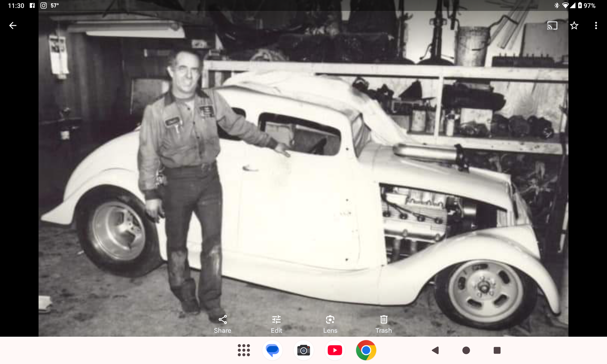Launch the Camera app
The height and width of the screenshot is (364, 607).
[x=303, y=350]
